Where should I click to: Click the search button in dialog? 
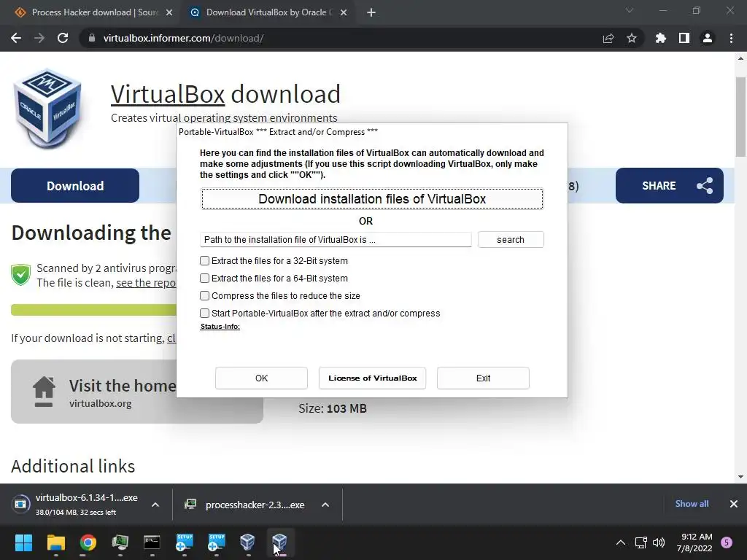coord(511,239)
